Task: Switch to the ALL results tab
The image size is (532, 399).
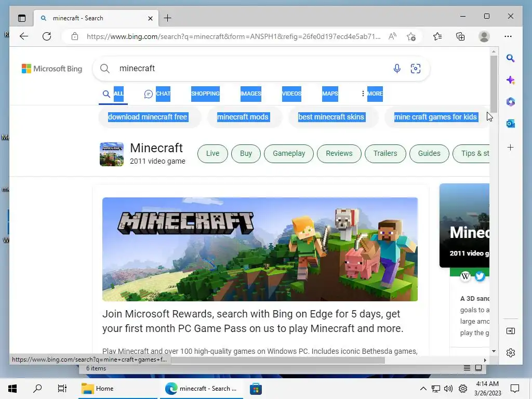Action: pos(113,94)
